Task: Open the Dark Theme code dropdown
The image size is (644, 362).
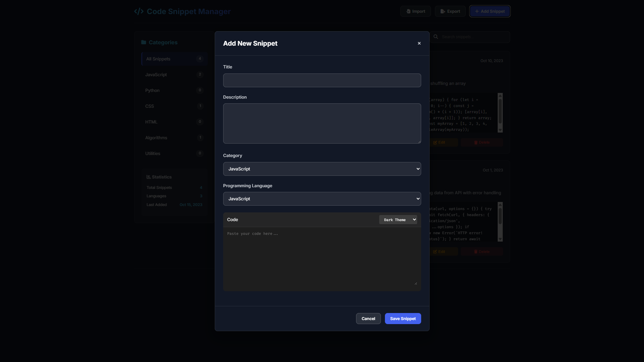Action: (x=398, y=220)
